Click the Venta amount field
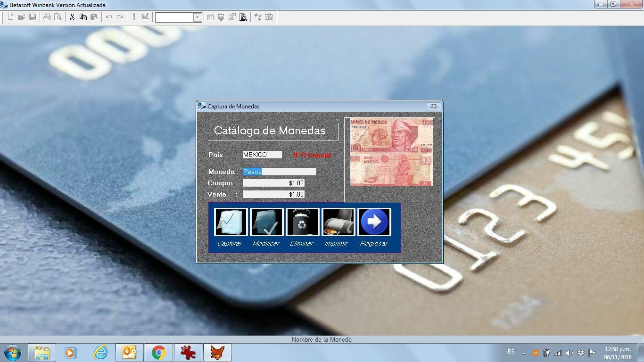 tap(273, 194)
